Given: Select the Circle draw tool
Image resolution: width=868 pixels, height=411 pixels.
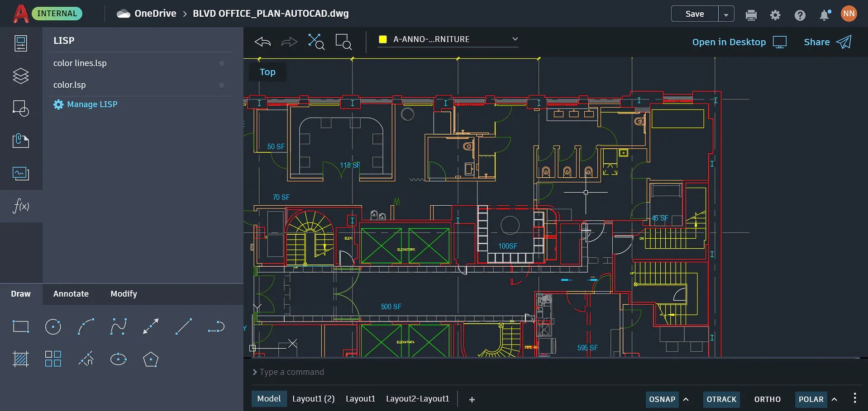Looking at the screenshot, I should (x=53, y=326).
